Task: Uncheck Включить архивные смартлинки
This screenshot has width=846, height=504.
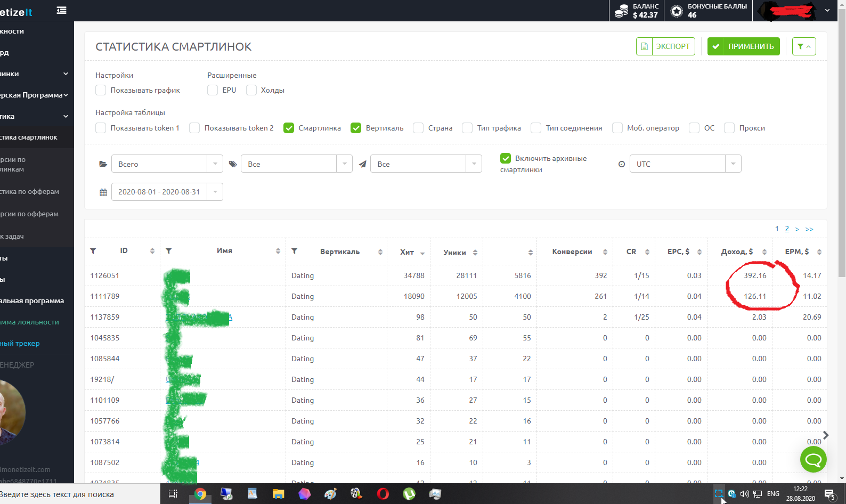Action: 506,158
